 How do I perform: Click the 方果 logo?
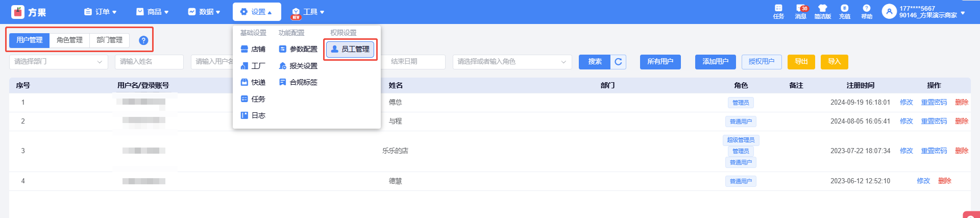(x=28, y=12)
